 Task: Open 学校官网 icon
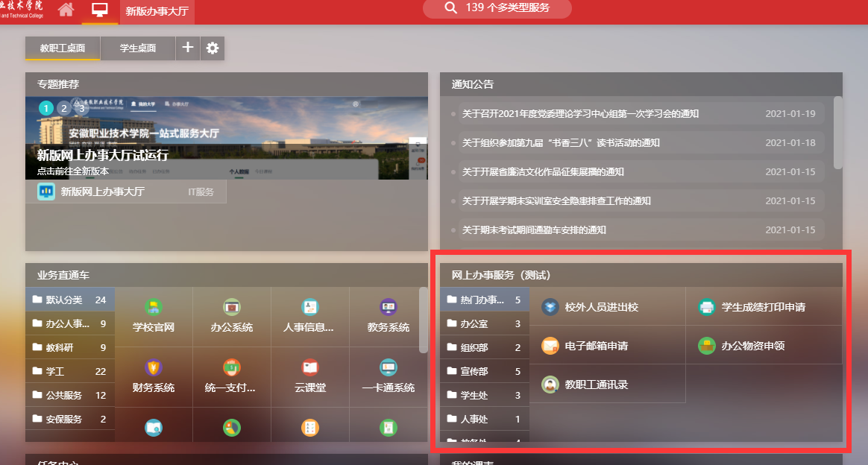pyautogui.click(x=154, y=316)
